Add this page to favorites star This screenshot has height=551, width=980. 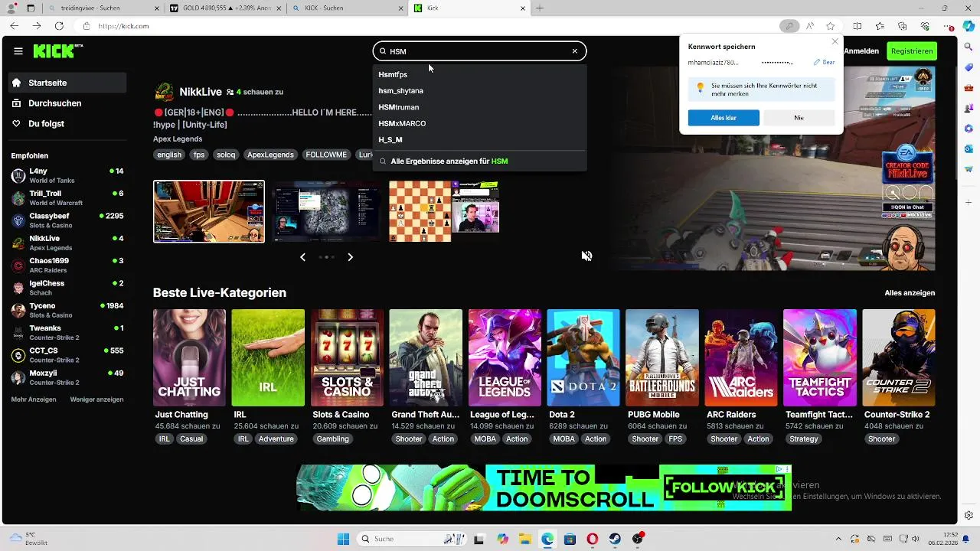click(831, 26)
